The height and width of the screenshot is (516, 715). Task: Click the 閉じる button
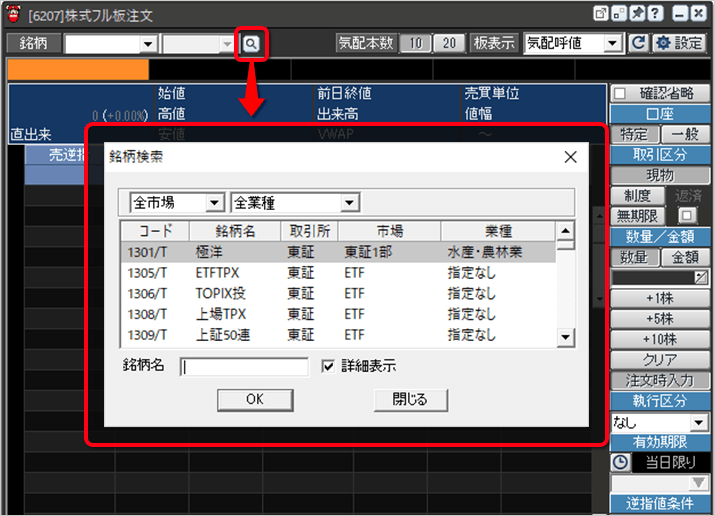point(402,399)
